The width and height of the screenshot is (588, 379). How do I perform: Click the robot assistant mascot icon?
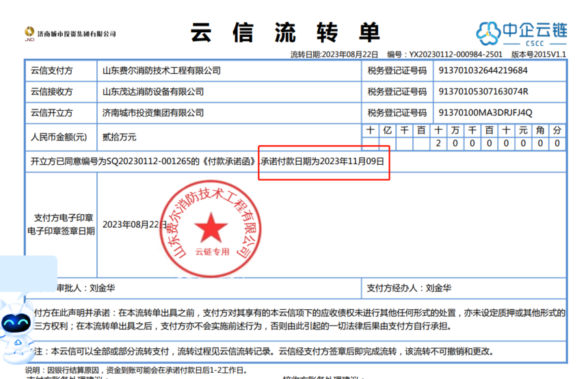(16, 331)
